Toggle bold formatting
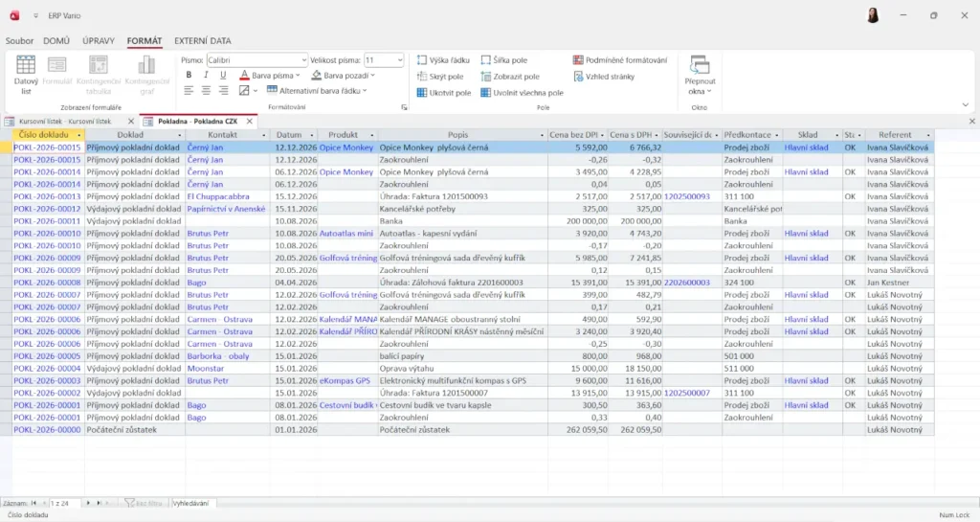980x522 pixels. tap(189, 75)
